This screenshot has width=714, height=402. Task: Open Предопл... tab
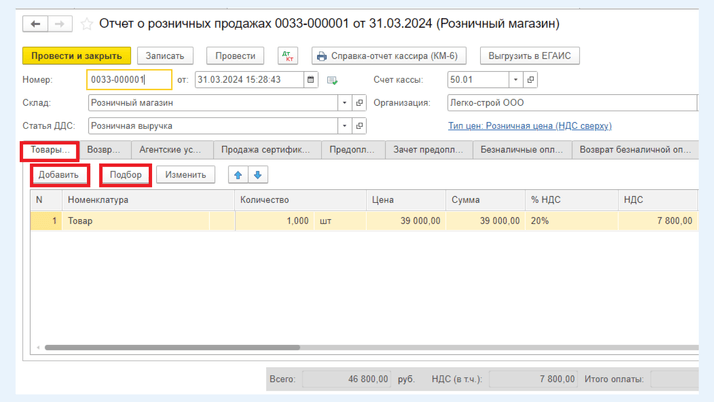[x=352, y=150]
